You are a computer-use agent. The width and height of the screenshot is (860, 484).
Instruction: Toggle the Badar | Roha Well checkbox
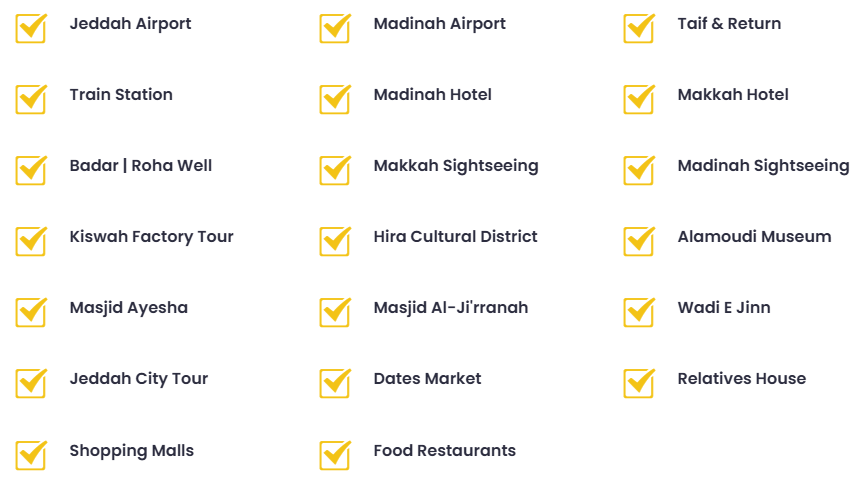point(31,170)
